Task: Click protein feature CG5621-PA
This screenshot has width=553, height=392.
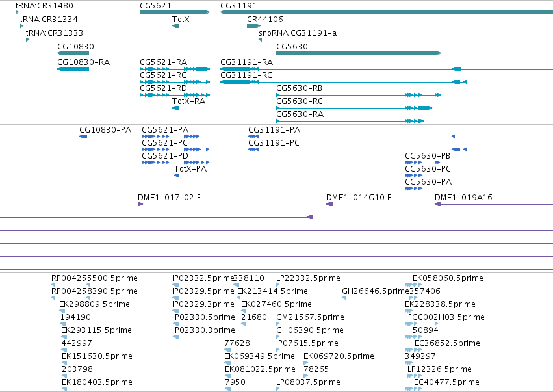Action: [x=171, y=137]
